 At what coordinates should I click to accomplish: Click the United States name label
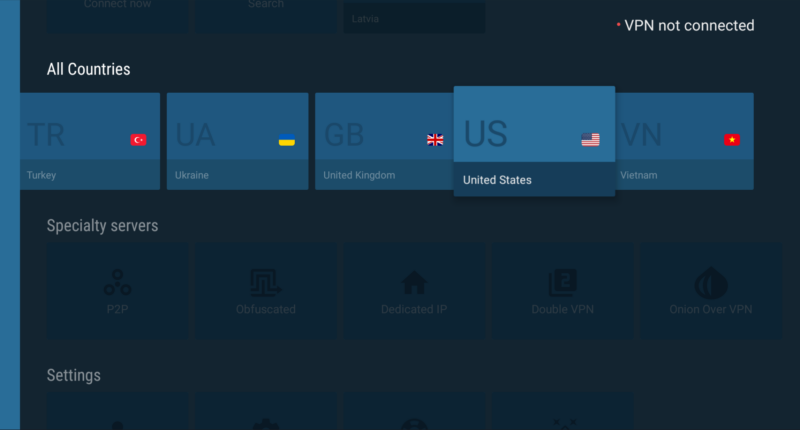(497, 180)
